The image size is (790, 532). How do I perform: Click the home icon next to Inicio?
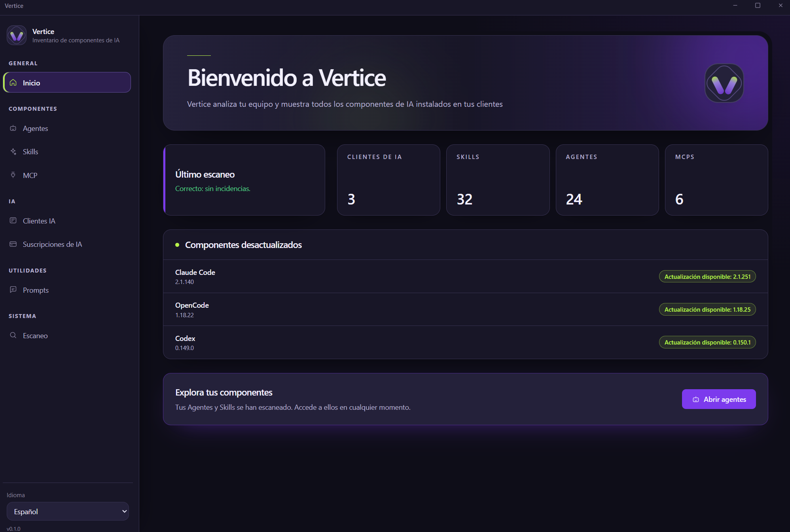(13, 82)
